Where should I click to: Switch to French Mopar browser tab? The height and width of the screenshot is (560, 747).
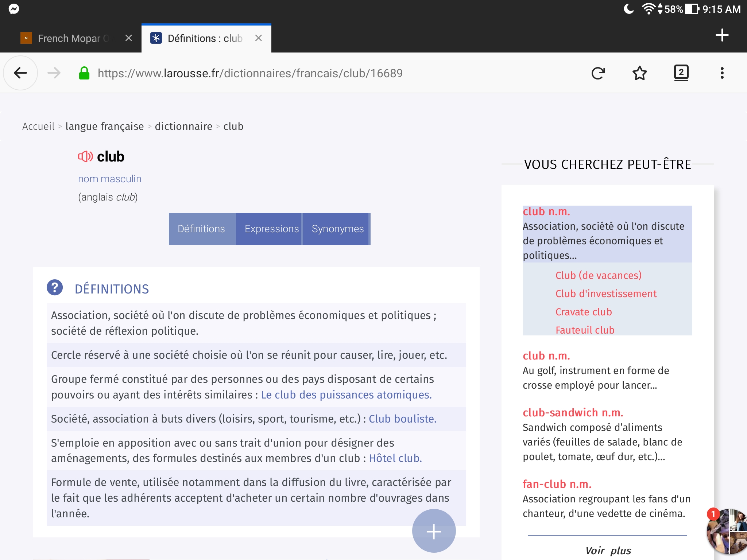click(69, 38)
